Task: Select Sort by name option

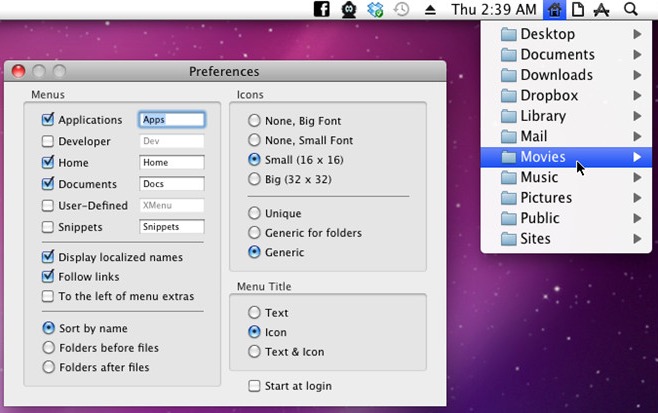Action: coord(49,328)
